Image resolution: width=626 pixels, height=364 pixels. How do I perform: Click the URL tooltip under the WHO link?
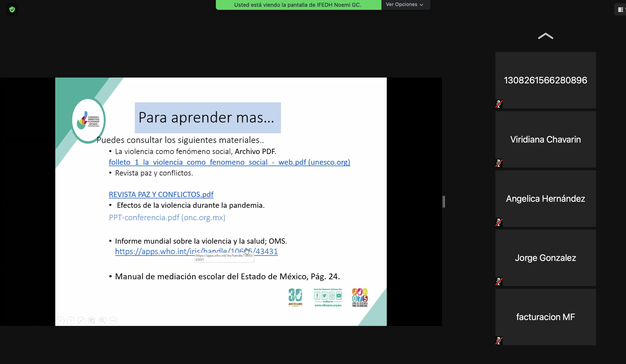[224, 258]
